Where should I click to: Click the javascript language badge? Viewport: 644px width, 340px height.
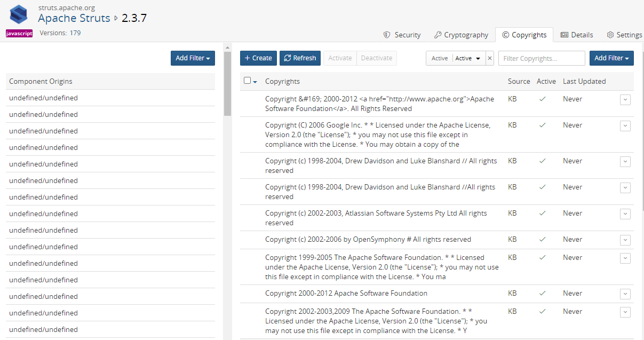(19, 33)
